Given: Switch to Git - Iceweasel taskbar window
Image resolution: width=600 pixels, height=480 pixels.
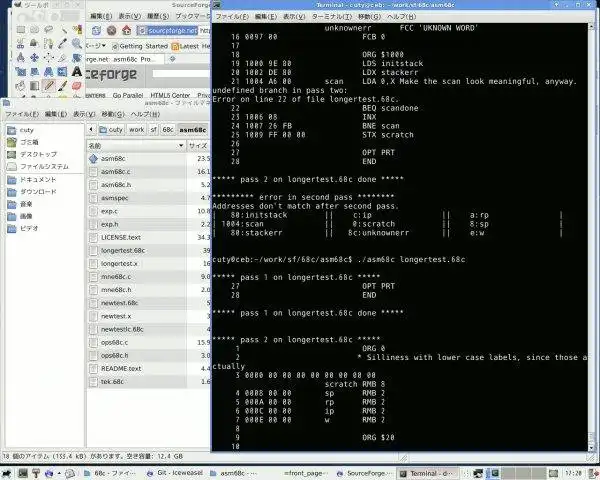Looking at the screenshot, I should tap(175, 473).
